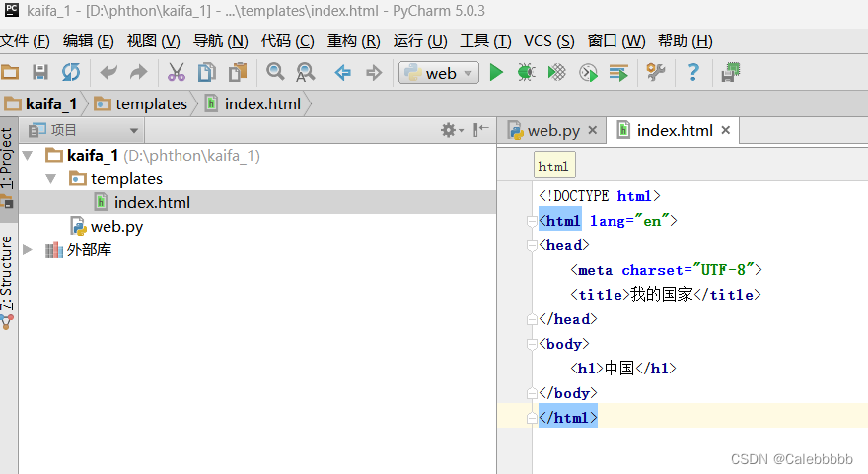This screenshot has width=868, height=474.
Task: Open Settings via wrench icon
Action: coord(656,73)
